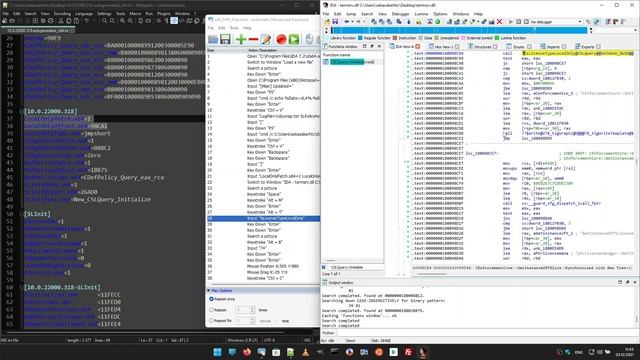
Task: Close the Functions window panel
Action: point(379,47)
